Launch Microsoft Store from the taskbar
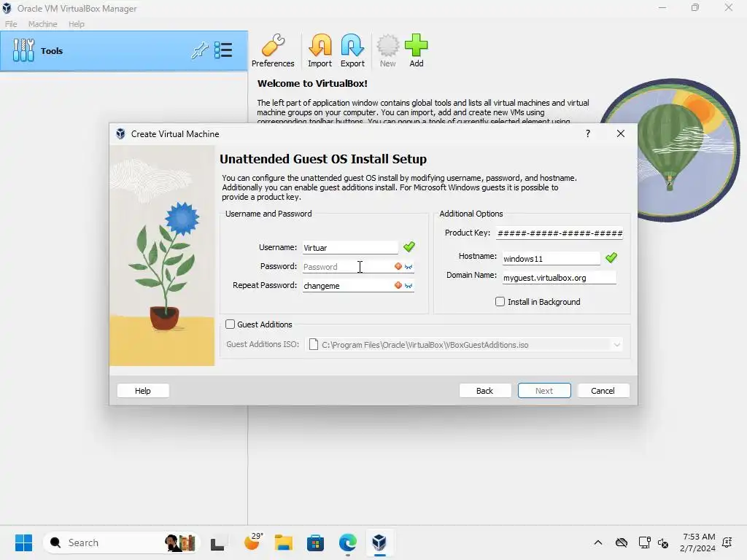Screen dimensions: 747x560 click(315, 542)
